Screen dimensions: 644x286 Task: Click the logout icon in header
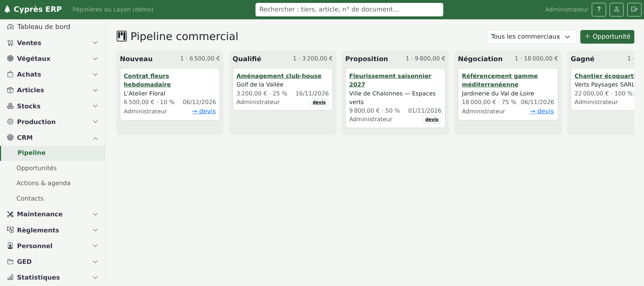[x=634, y=10]
